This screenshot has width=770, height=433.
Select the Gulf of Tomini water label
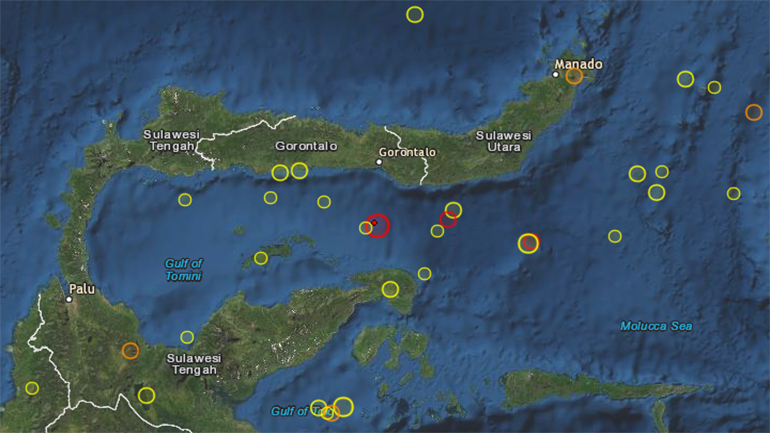coord(183,270)
